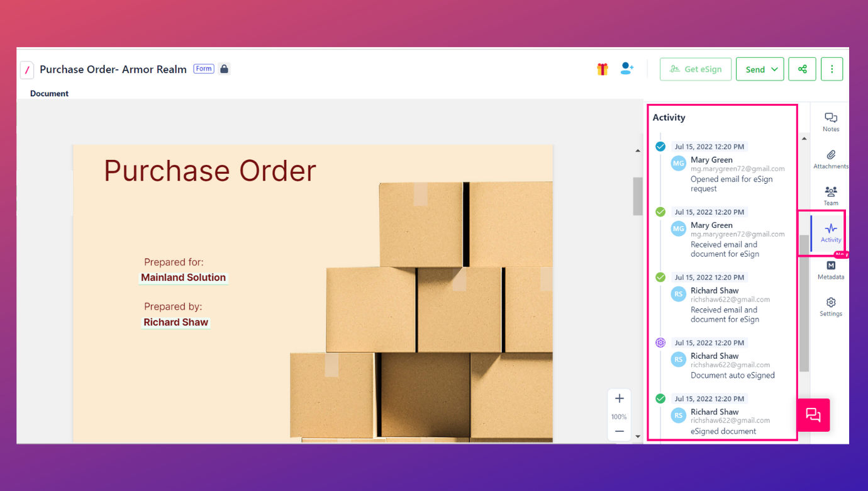Click RS avatar on eSigned document entry
868x491 pixels.
(x=678, y=415)
